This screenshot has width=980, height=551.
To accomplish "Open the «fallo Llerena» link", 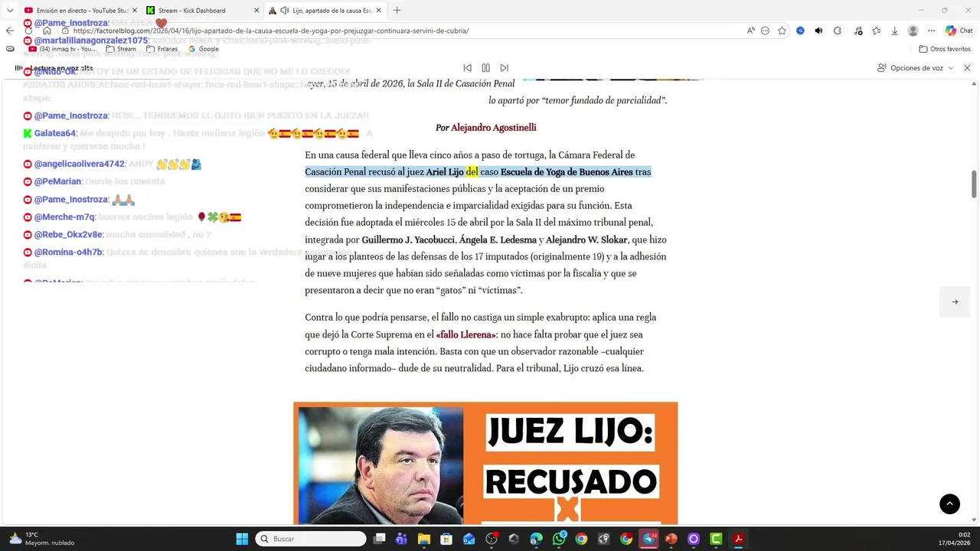I will coord(466,334).
